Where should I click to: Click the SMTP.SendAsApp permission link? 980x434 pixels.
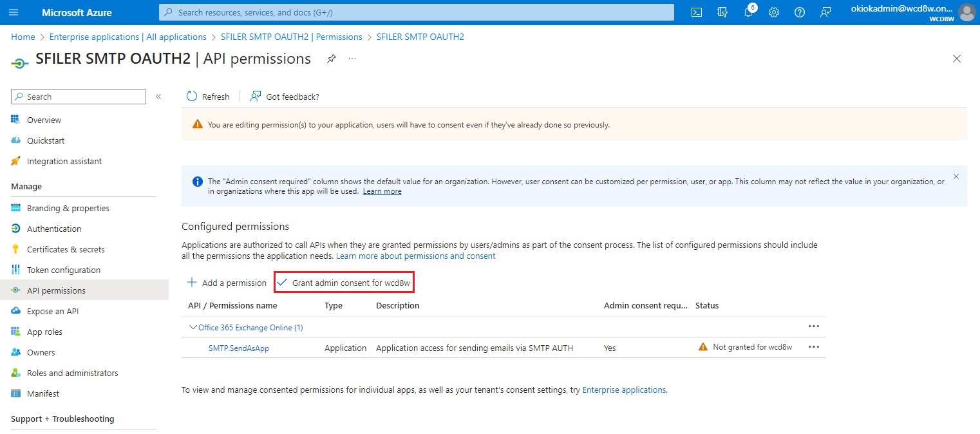pos(239,348)
